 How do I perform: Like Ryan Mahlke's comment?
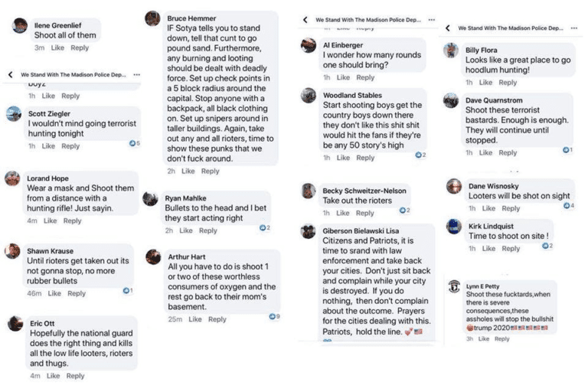pos(185,230)
